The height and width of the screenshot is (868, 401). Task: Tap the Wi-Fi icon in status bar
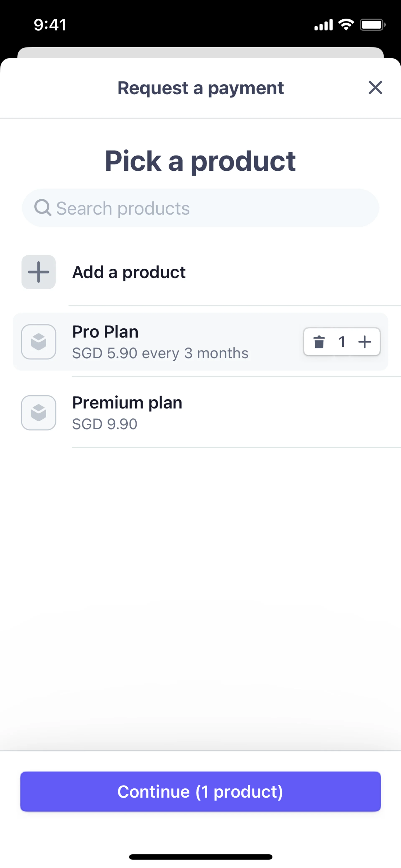point(346,25)
